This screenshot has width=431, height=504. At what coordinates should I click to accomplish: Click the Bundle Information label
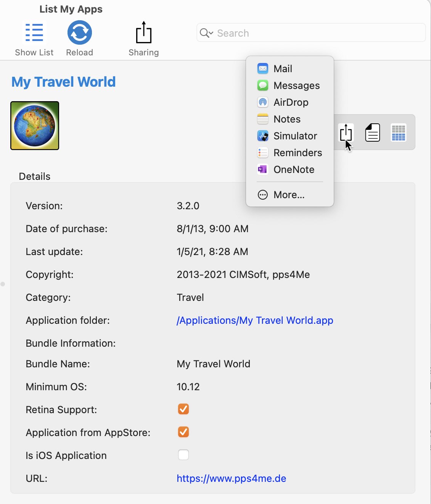click(71, 343)
